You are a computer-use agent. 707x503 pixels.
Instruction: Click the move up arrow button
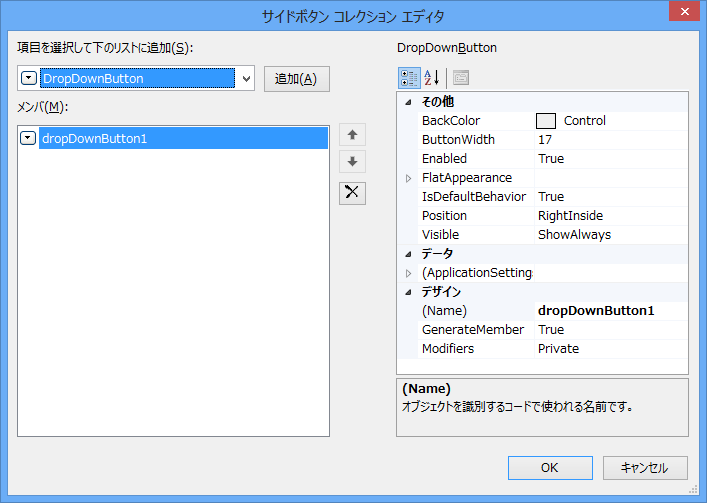[x=352, y=135]
